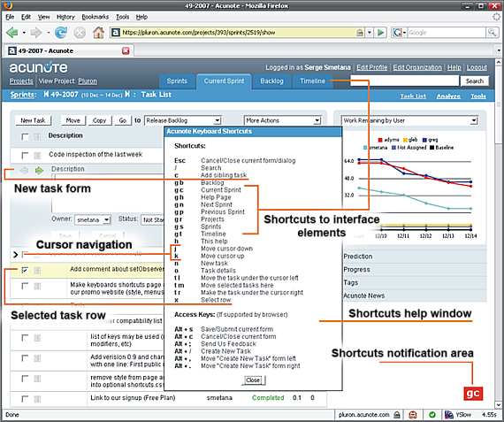Image resolution: width=504 pixels, height=422 pixels.
Task: Click the Google search magnifier icon
Action: click(492, 33)
